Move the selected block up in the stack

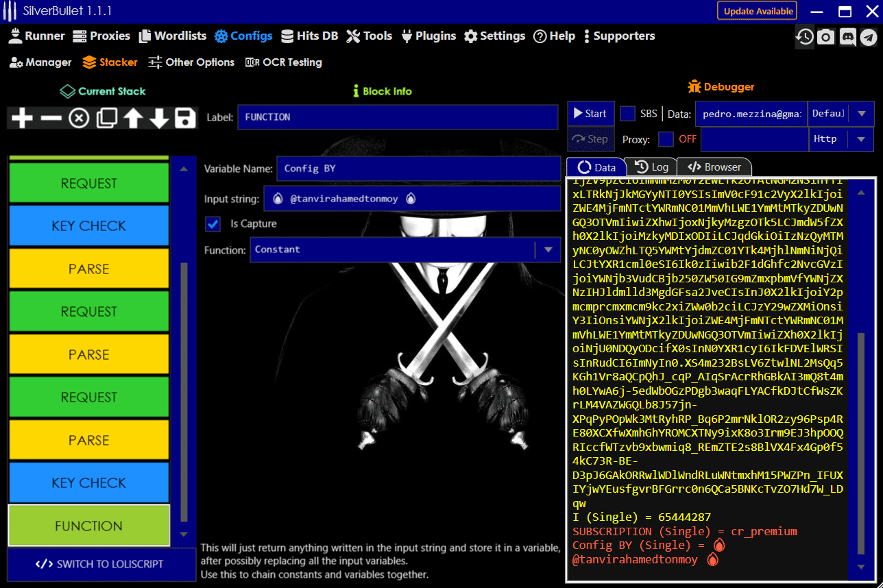pos(132,118)
